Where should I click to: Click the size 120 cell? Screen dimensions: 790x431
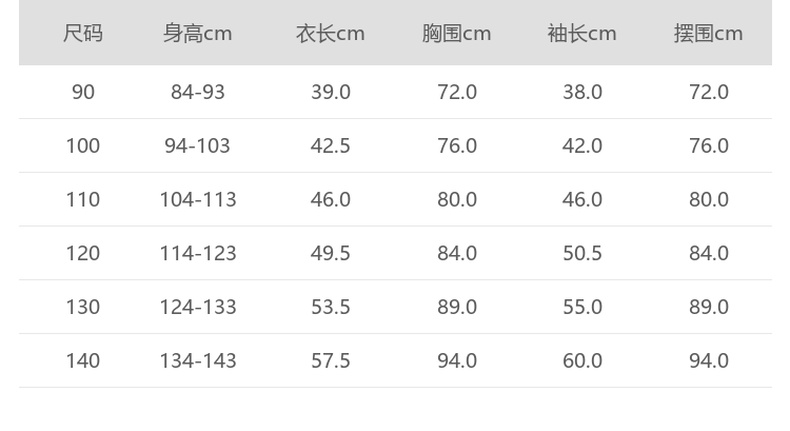[x=83, y=253]
